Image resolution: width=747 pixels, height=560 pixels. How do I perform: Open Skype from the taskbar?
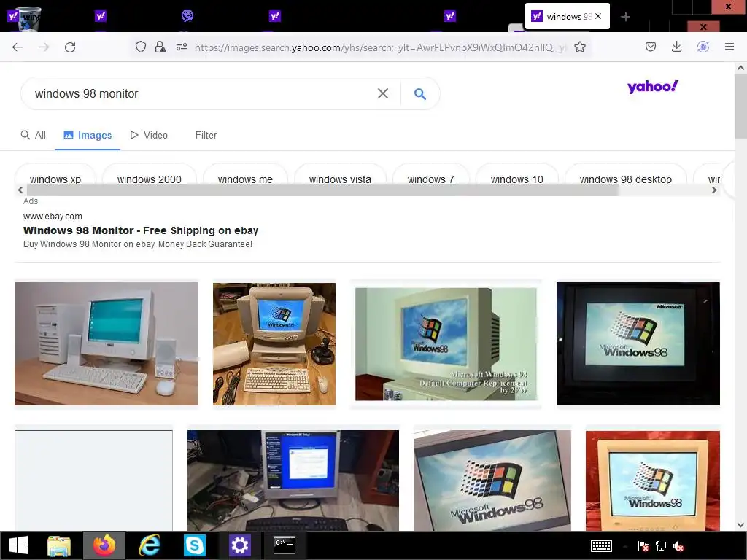coord(194,545)
